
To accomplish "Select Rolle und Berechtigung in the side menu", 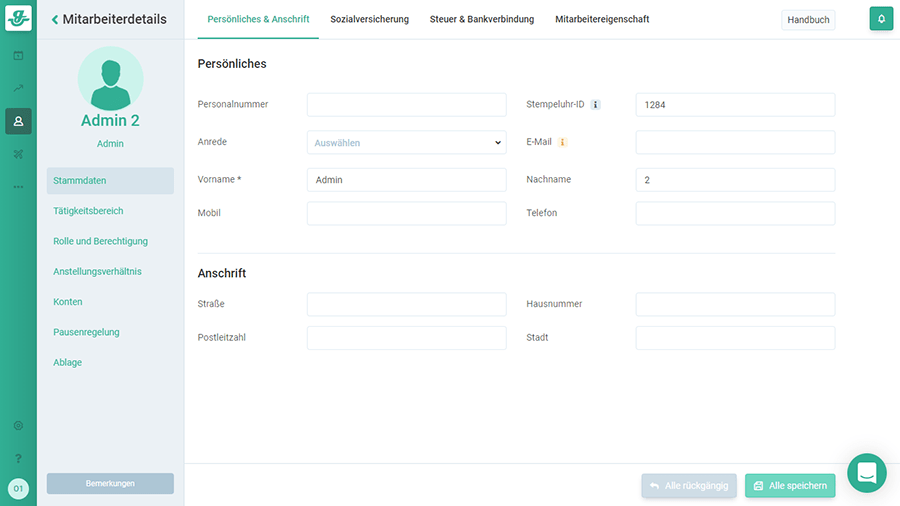I will pos(100,241).
